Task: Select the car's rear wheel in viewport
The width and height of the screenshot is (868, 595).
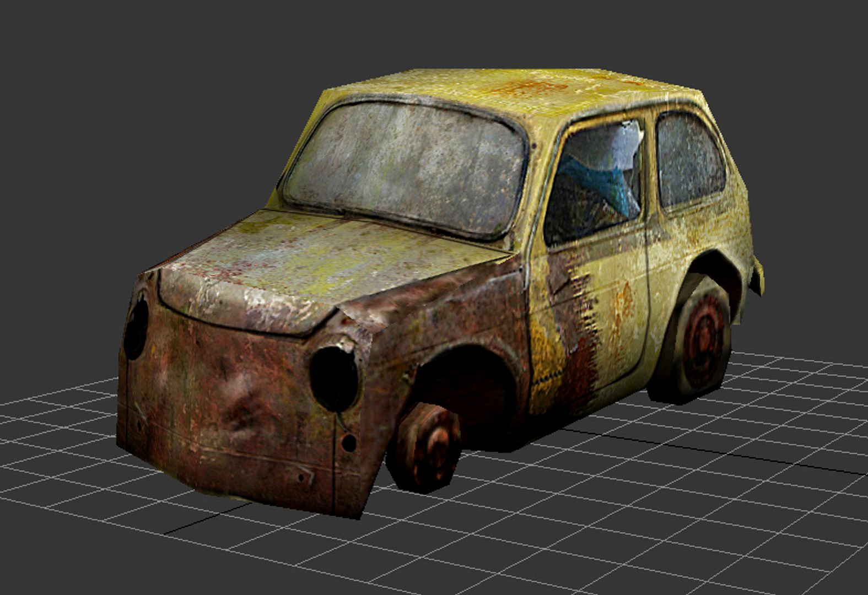Action: (x=697, y=339)
